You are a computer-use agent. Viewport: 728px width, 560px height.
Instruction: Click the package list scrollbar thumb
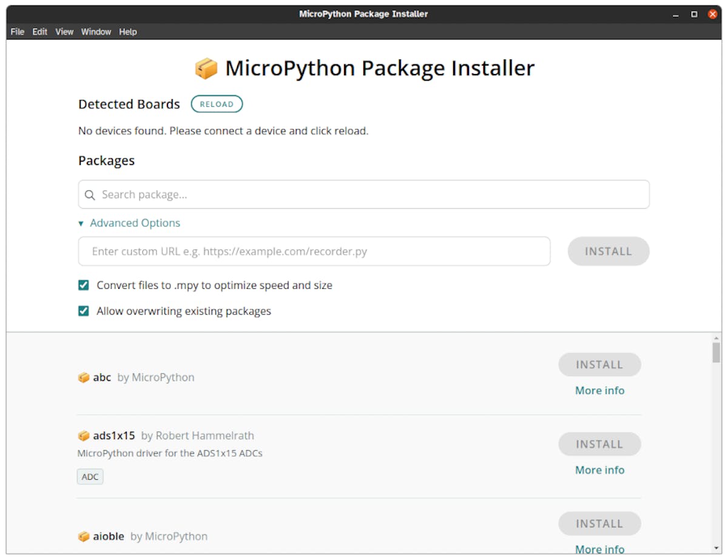(x=716, y=353)
